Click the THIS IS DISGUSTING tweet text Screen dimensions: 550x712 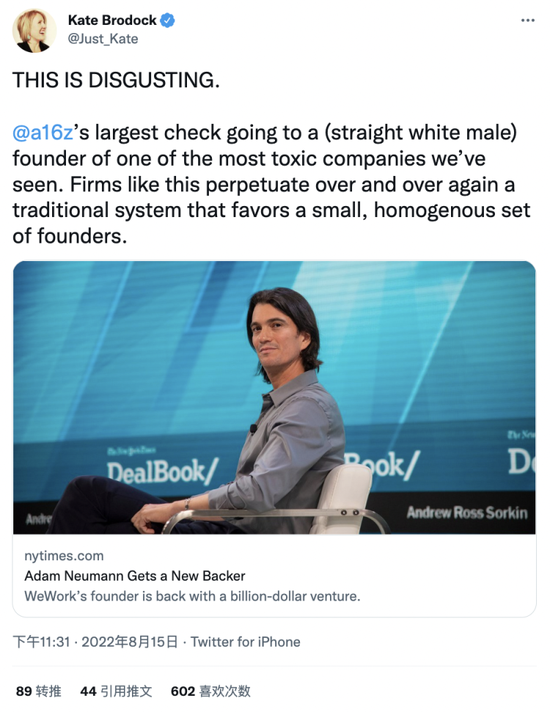click(116, 80)
